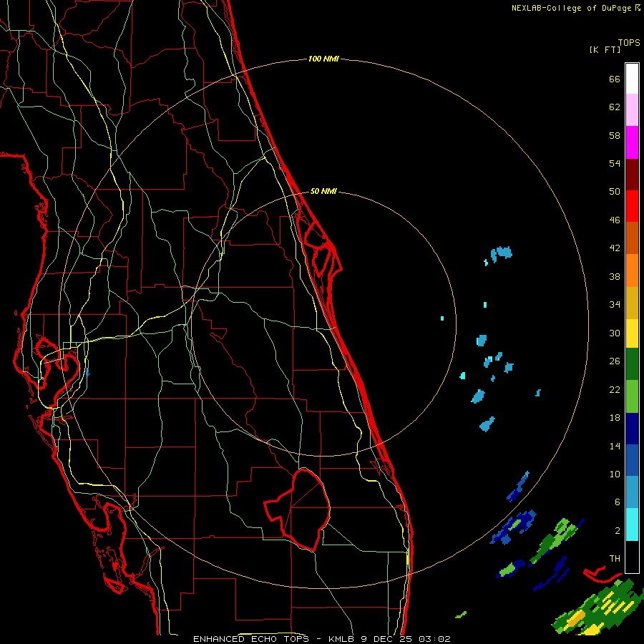Click the TOPS legend title
This screenshot has width=644, height=644.
pyautogui.click(x=629, y=42)
